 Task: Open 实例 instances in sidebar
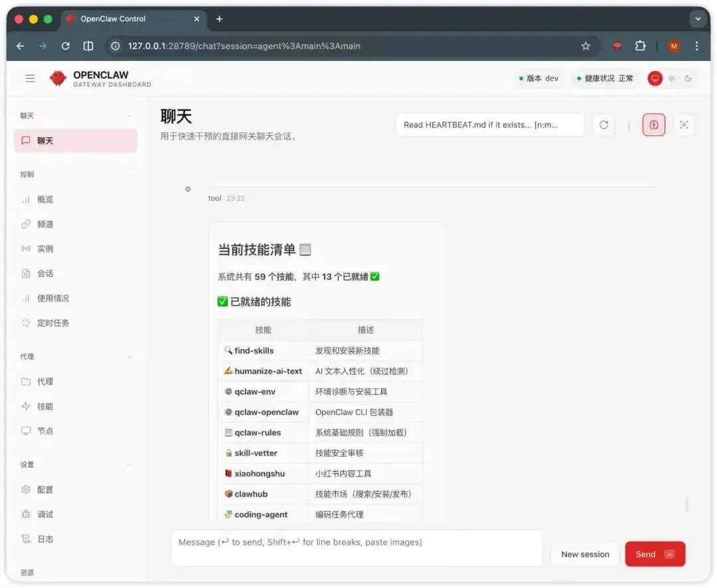[x=76, y=249]
